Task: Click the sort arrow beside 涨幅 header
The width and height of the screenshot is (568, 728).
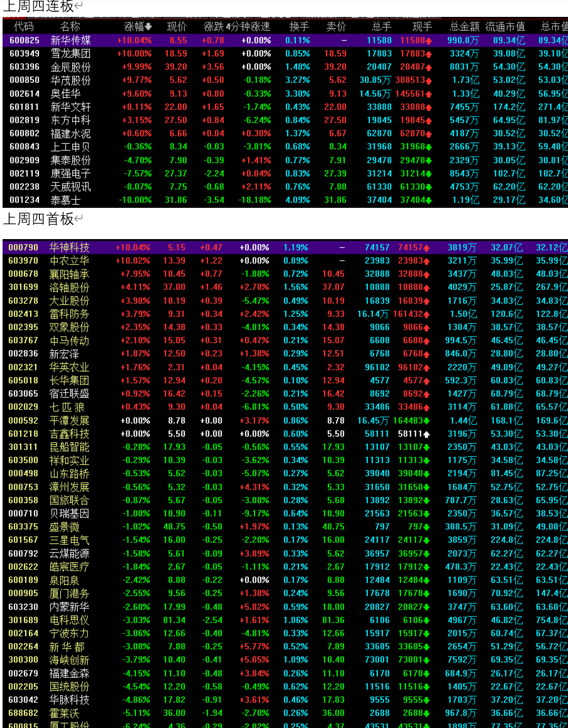Action: pos(148,27)
